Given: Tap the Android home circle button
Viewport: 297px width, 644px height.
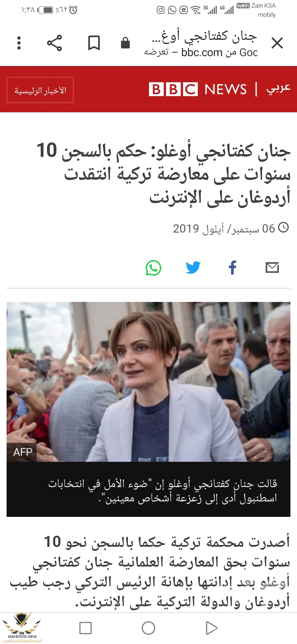Looking at the screenshot, I should pos(148,628).
